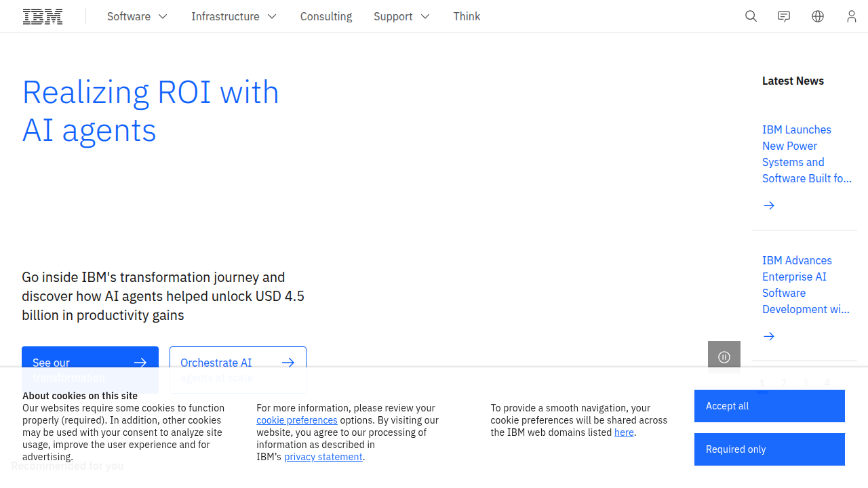The width and height of the screenshot is (868, 488).
Task: Click the About cookies on this site heading
Action: pyautogui.click(x=80, y=396)
